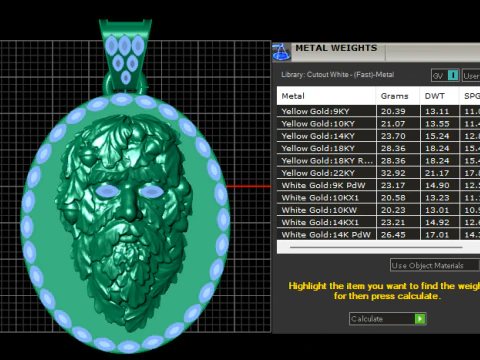The image size is (480, 360).
Task: Click the 23.70 grams value
Action: (393, 136)
